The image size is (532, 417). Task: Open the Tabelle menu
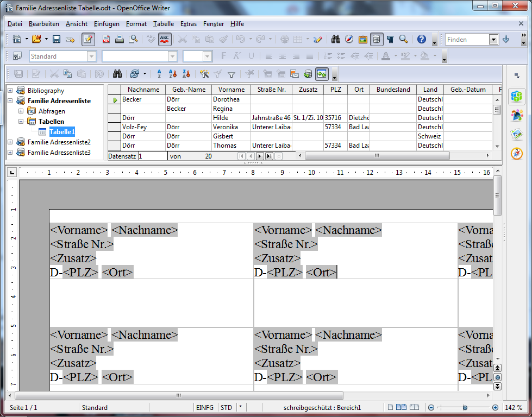pyautogui.click(x=163, y=24)
